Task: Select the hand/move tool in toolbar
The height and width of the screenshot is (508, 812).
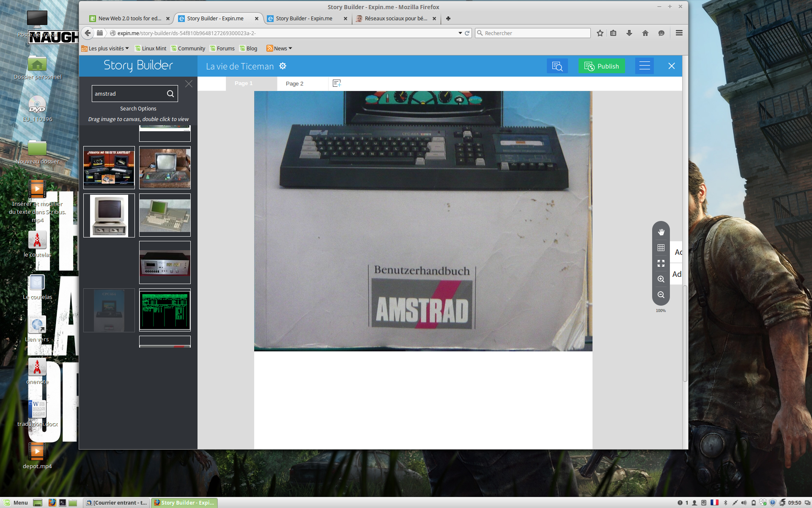Action: [661, 232]
